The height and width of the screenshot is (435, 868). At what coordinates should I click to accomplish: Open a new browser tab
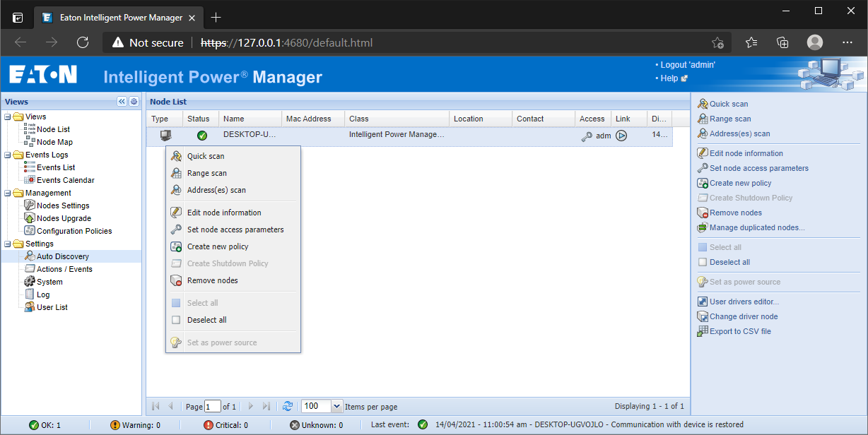point(216,17)
